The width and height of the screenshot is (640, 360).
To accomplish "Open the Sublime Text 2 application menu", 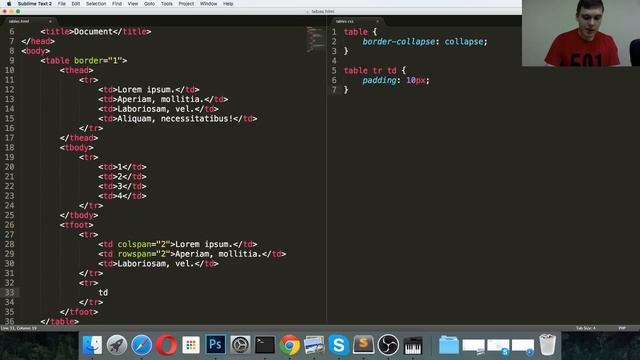I will tap(35, 4).
